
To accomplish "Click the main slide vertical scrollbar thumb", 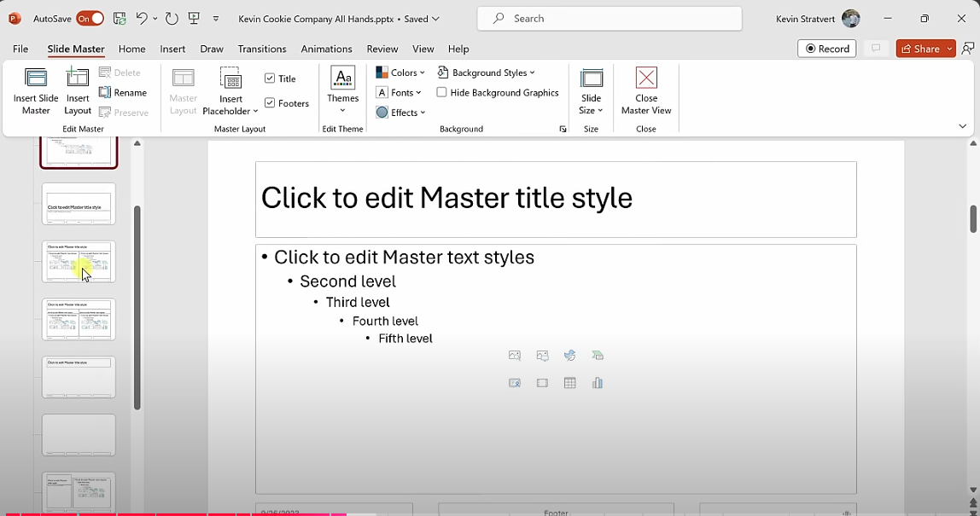I will (x=973, y=219).
